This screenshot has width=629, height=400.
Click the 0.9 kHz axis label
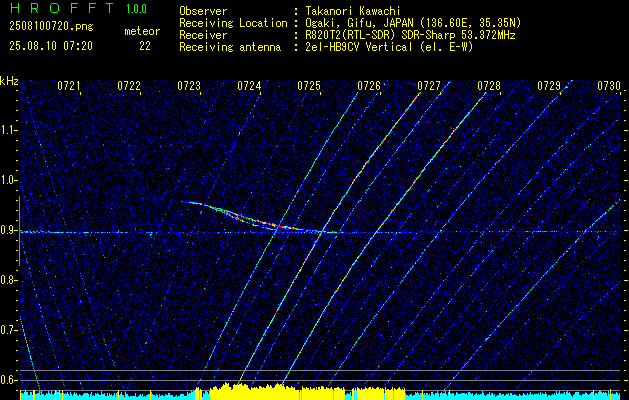click(x=8, y=230)
